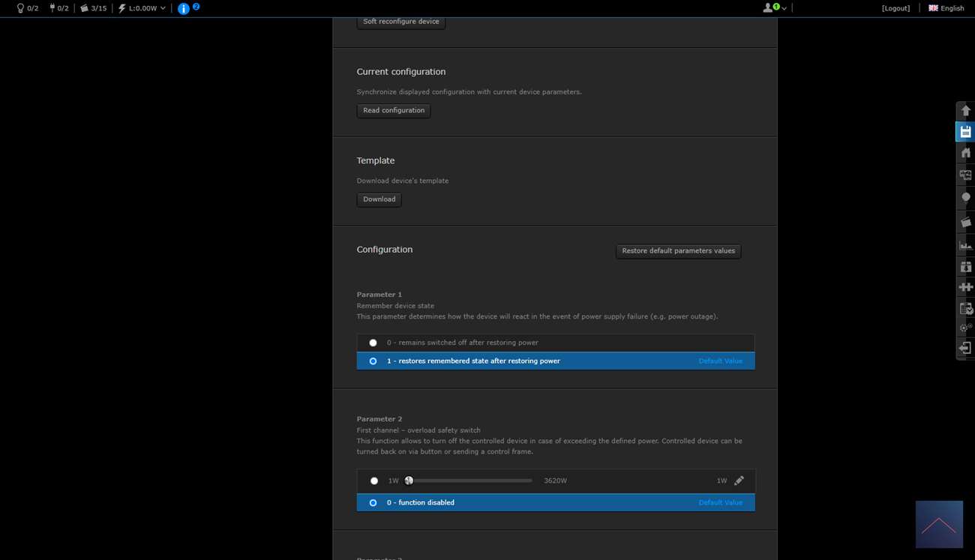Screen dimensions: 975x560
Task: Open the English language selector
Action: [x=946, y=8]
